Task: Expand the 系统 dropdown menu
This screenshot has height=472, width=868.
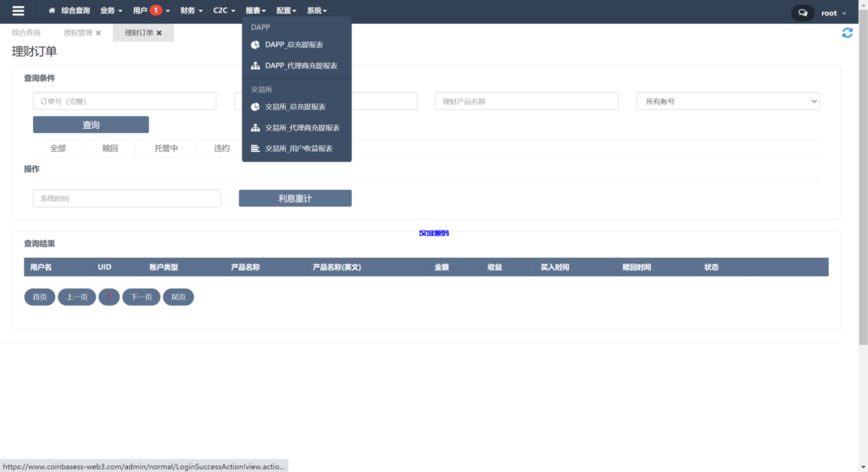Action: (x=317, y=10)
